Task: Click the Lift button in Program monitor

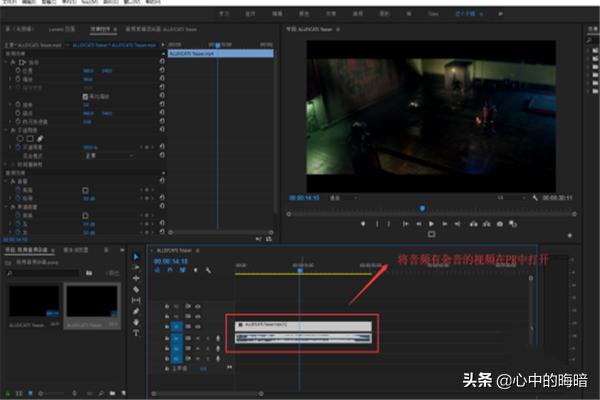Action: pyautogui.click(x=473, y=224)
